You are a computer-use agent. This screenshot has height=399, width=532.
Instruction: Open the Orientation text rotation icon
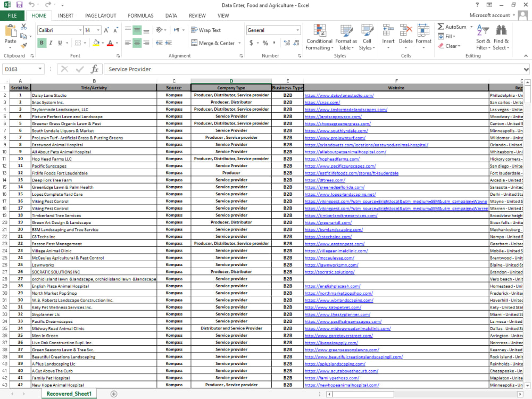pos(159,30)
